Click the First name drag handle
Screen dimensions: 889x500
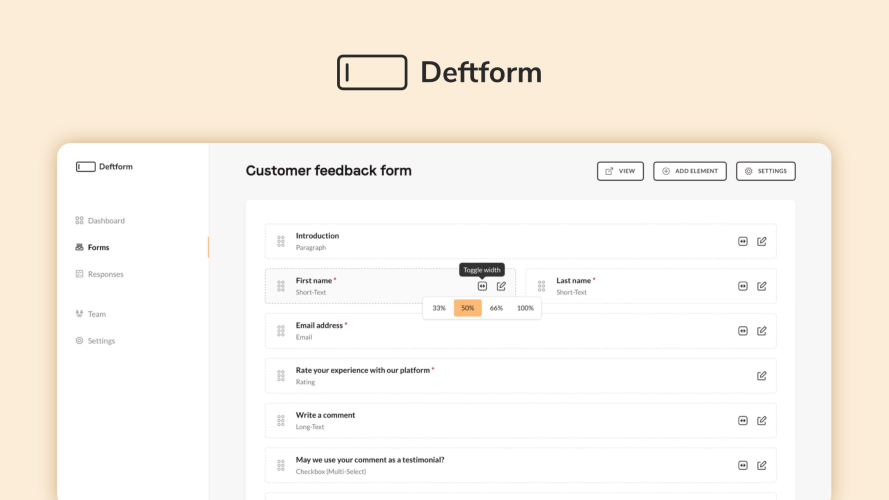pyautogui.click(x=281, y=286)
